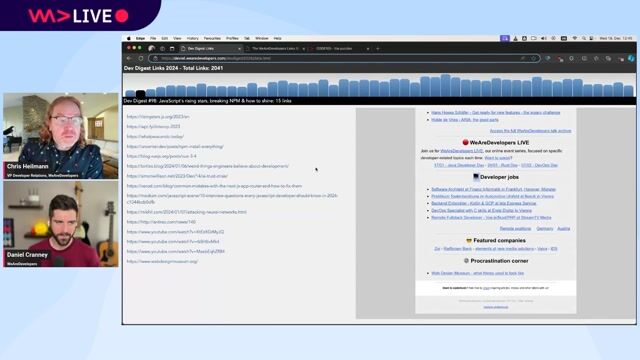
Task: Open the last youtube.com link
Action: 176,251
